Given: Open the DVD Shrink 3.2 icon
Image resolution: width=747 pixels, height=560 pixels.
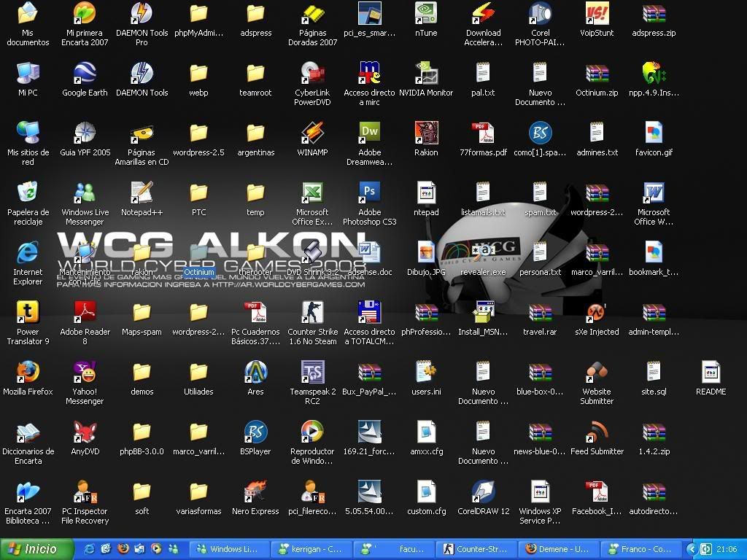Looking at the screenshot, I should (x=312, y=252).
